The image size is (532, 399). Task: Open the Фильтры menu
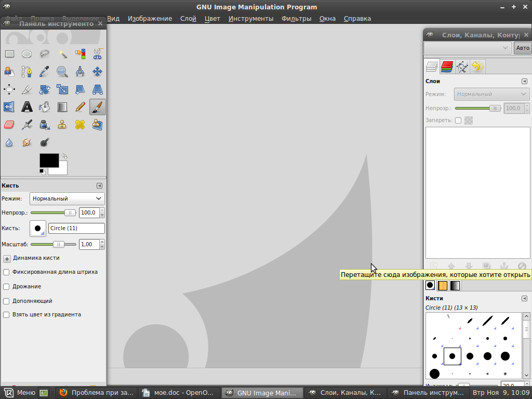click(297, 19)
